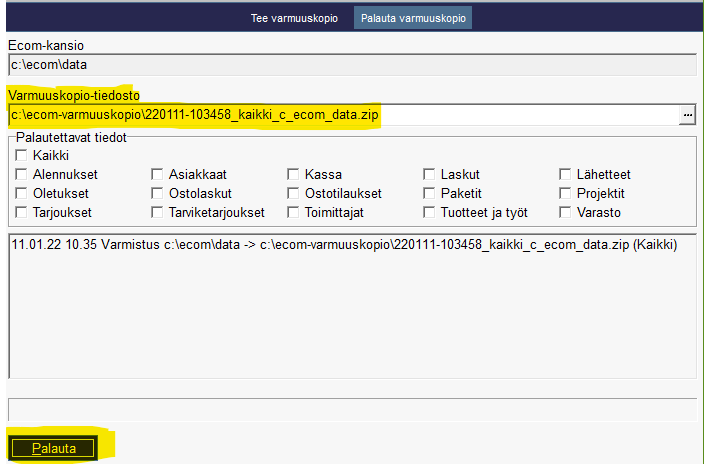Open file browser with the ellipsis button

click(x=687, y=115)
